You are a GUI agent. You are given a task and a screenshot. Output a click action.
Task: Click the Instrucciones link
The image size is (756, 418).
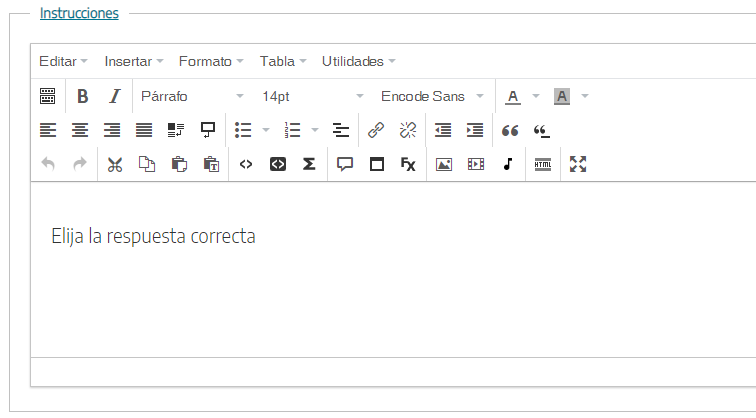pyautogui.click(x=79, y=14)
